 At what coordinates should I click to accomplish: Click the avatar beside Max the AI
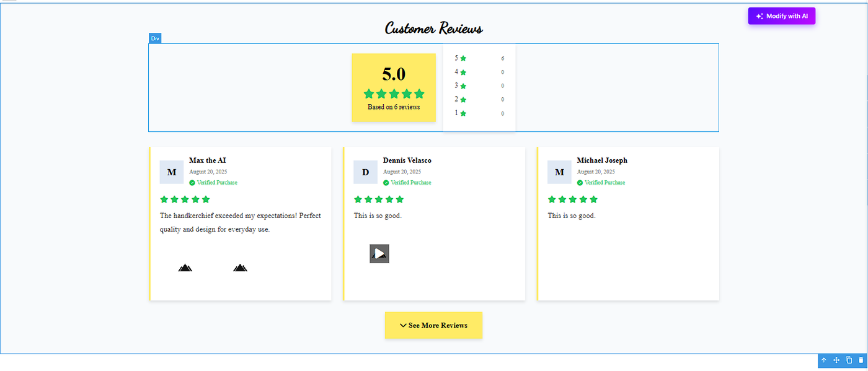click(172, 172)
